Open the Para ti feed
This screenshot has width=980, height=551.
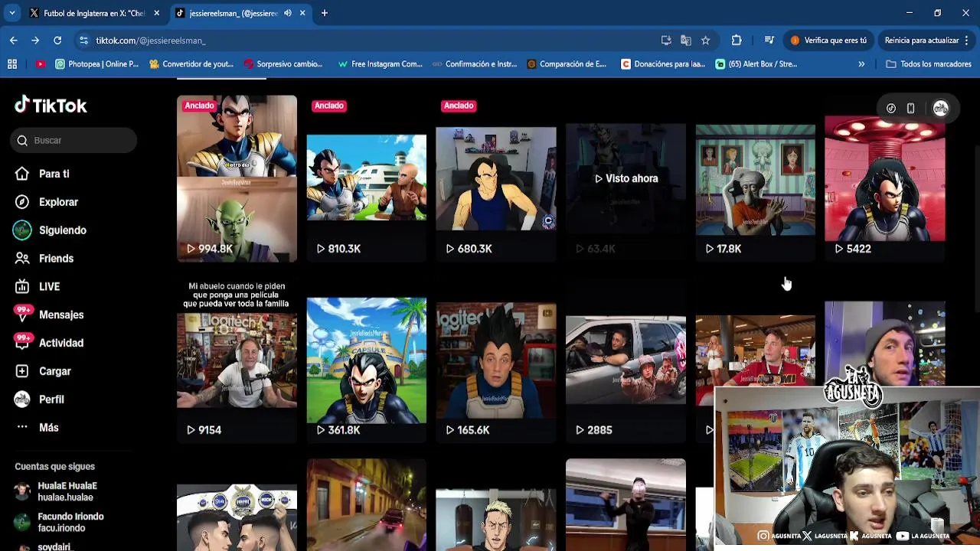coord(54,174)
